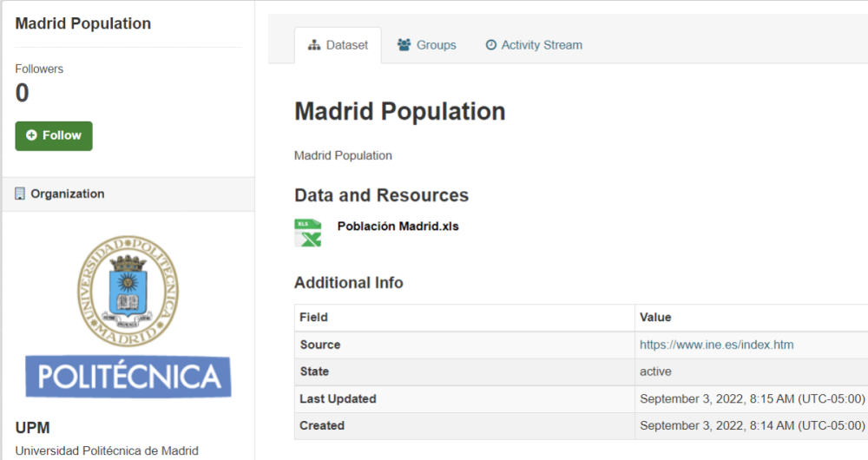Open the ine.es source link

[716, 345]
